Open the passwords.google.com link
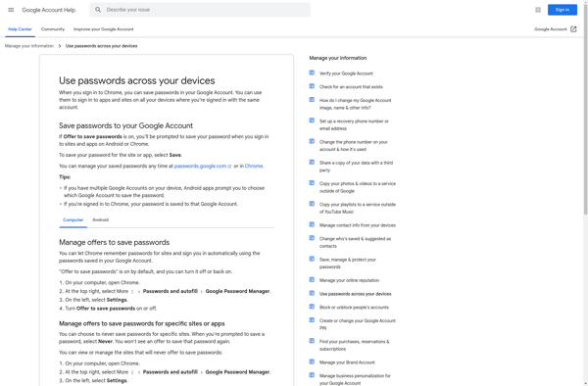Image resolution: width=588 pixels, height=386 pixels. (200, 166)
